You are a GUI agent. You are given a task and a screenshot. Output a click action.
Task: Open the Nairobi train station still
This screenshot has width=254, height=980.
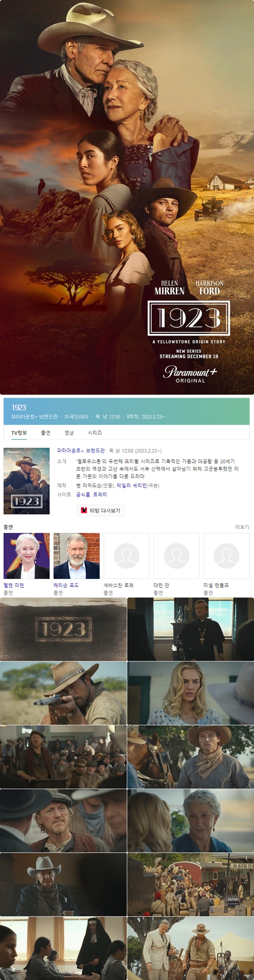190,884
